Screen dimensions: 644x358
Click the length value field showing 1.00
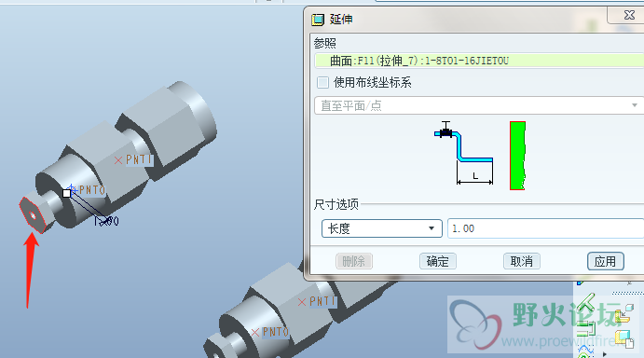(545, 228)
